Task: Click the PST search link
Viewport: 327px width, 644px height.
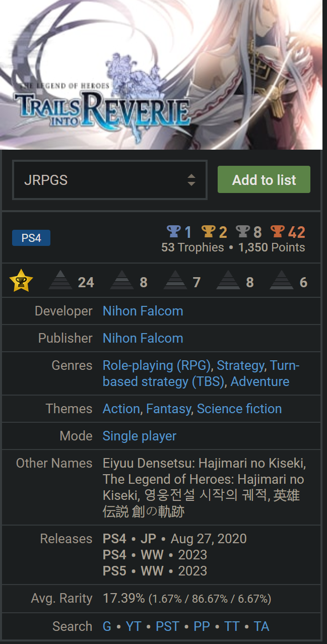Action: (x=167, y=626)
